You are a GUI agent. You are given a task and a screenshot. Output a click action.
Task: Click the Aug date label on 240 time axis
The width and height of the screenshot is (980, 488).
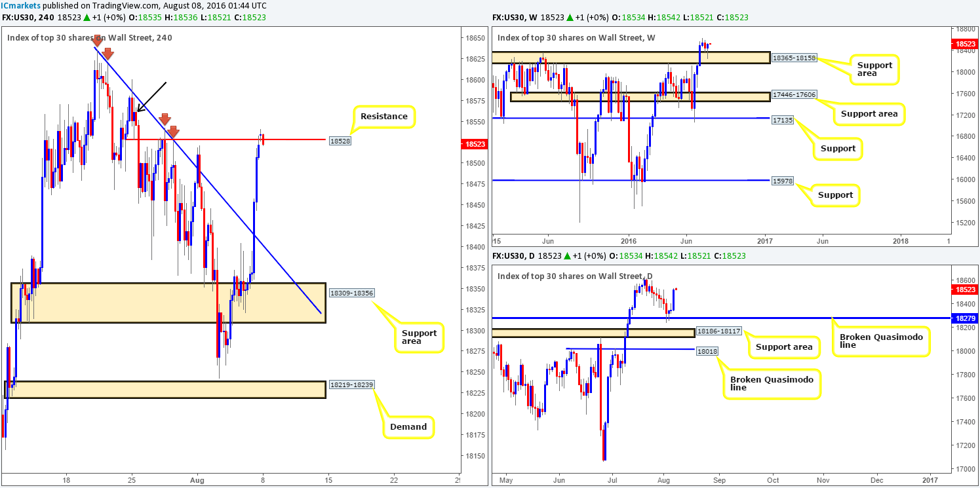click(x=197, y=479)
